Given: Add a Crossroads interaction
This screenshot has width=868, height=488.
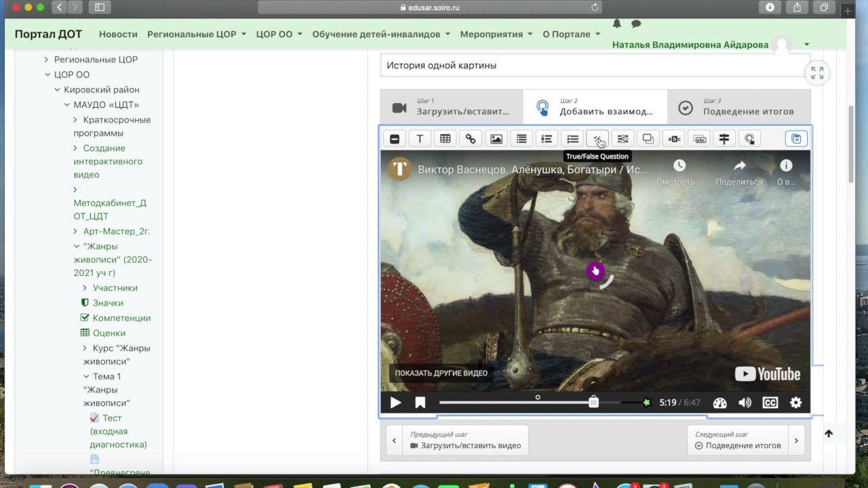Looking at the screenshot, I should tap(724, 139).
